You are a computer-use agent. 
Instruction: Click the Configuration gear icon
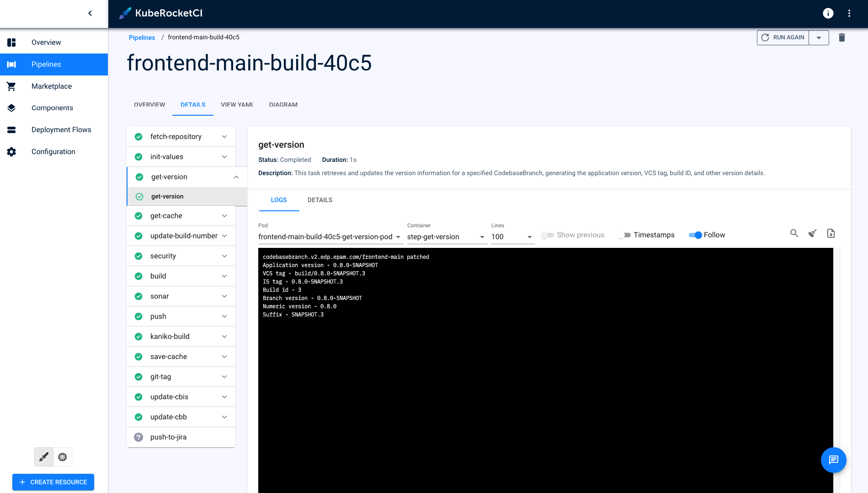[x=11, y=152]
